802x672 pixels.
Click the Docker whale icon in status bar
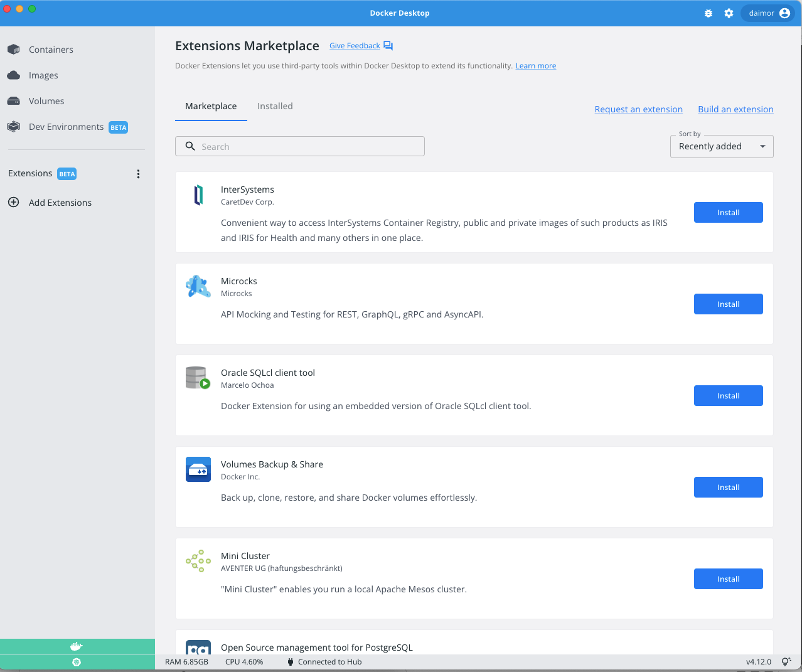[x=77, y=646]
